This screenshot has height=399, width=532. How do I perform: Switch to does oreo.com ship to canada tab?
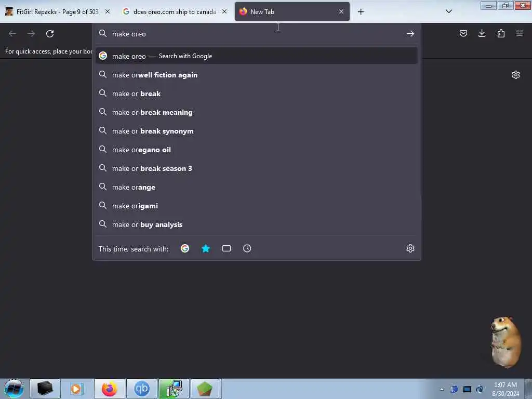(x=175, y=11)
